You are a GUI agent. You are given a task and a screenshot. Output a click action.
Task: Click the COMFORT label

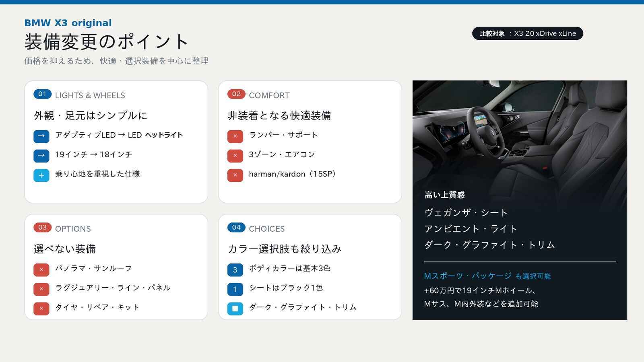[x=269, y=95]
